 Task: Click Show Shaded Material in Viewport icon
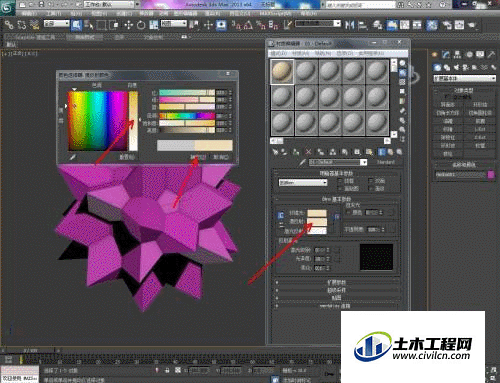[x=369, y=152]
